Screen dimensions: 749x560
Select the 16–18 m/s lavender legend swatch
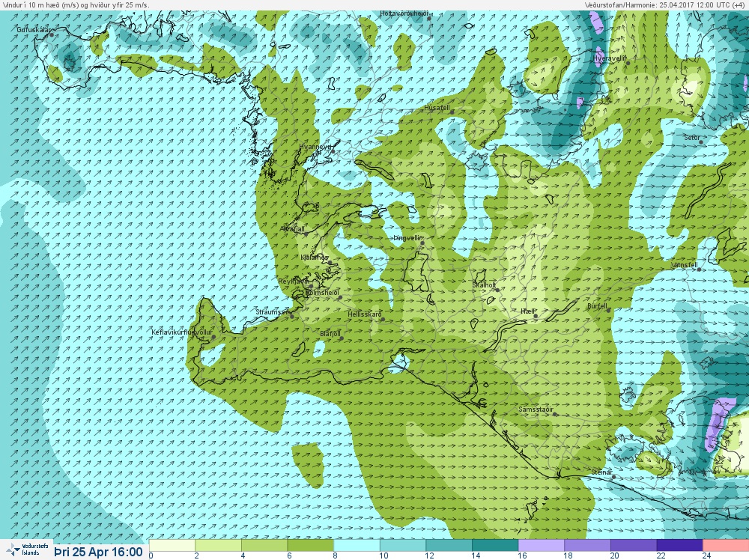point(542,545)
